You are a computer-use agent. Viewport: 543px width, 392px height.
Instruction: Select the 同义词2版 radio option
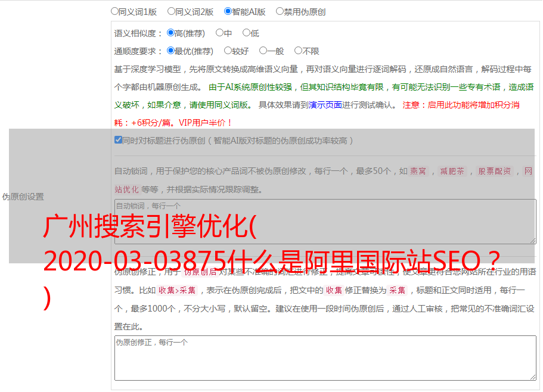pos(171,11)
